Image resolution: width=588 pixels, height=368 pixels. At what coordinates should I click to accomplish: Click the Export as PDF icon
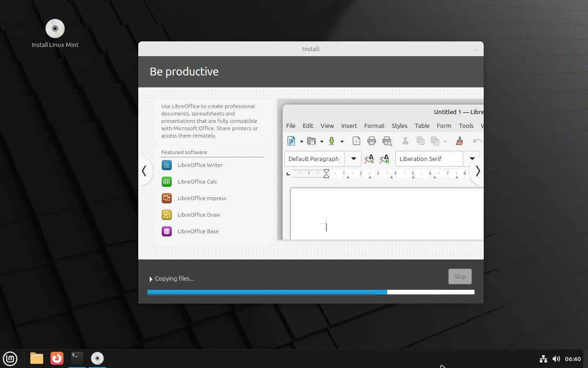[x=356, y=141]
